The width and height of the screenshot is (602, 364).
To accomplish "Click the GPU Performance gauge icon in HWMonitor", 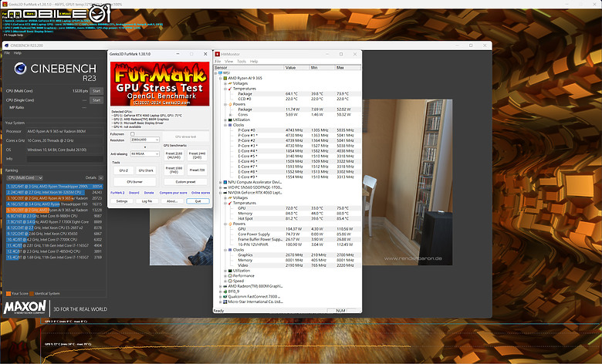I will pyautogui.click(x=230, y=276).
